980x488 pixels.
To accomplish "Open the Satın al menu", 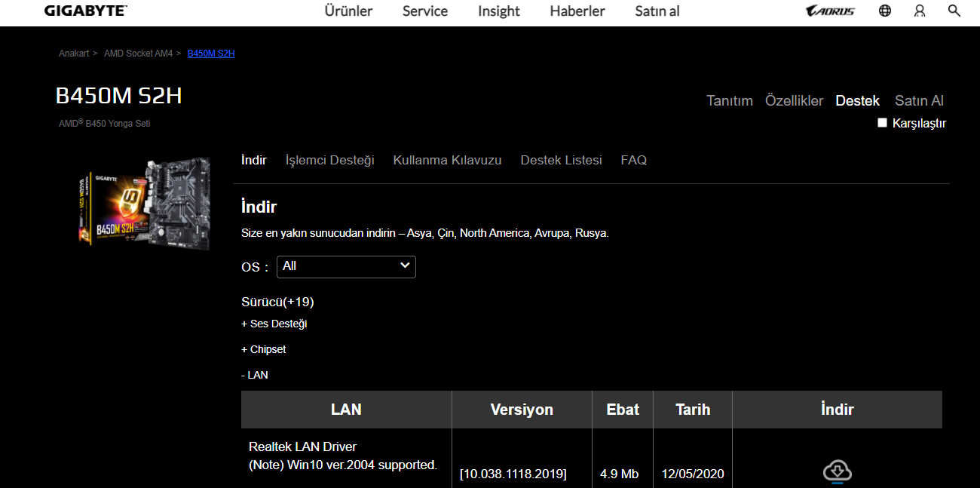I will 657,11.
